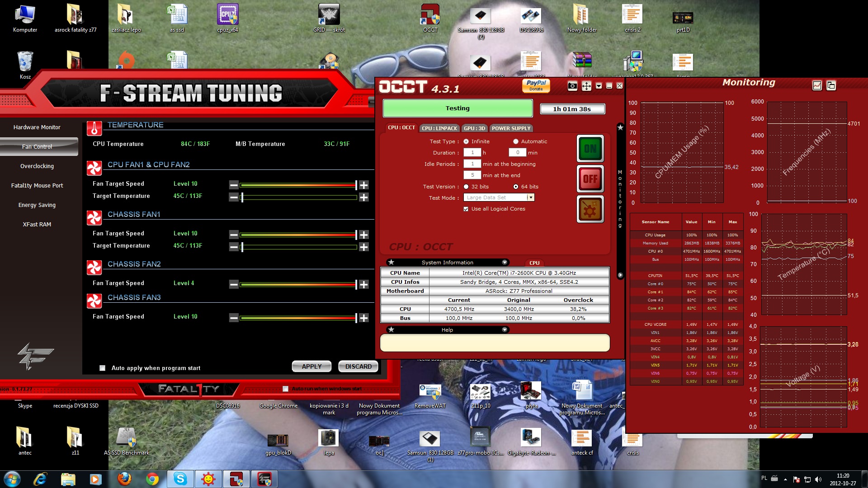The image size is (868, 488).
Task: Open Kosz recycle bin icon
Action: (25, 65)
